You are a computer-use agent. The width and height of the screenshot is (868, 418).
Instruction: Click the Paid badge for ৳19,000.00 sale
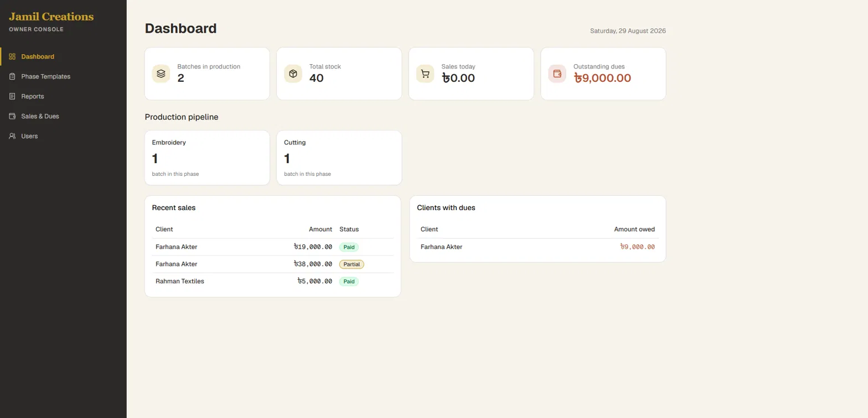[x=349, y=247]
